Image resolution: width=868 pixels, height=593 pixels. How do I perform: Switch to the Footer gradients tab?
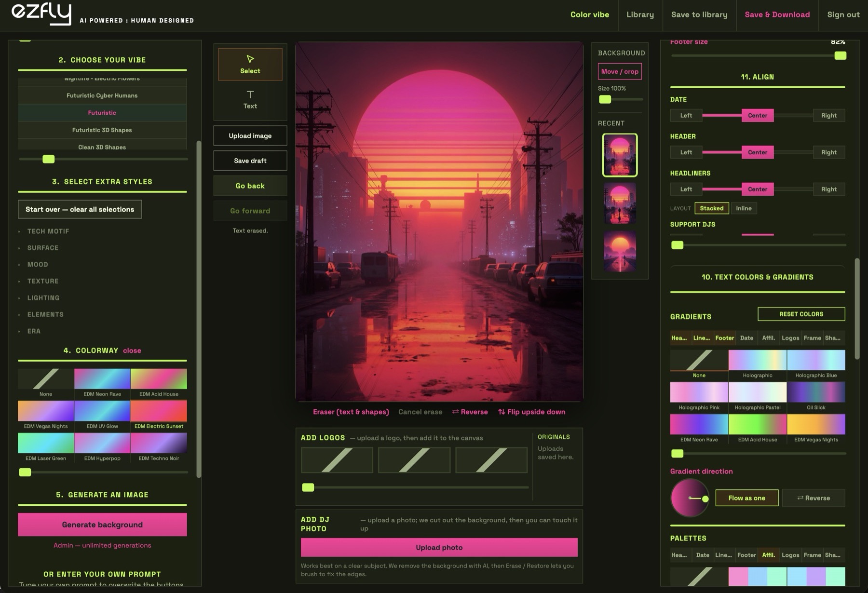[724, 338]
